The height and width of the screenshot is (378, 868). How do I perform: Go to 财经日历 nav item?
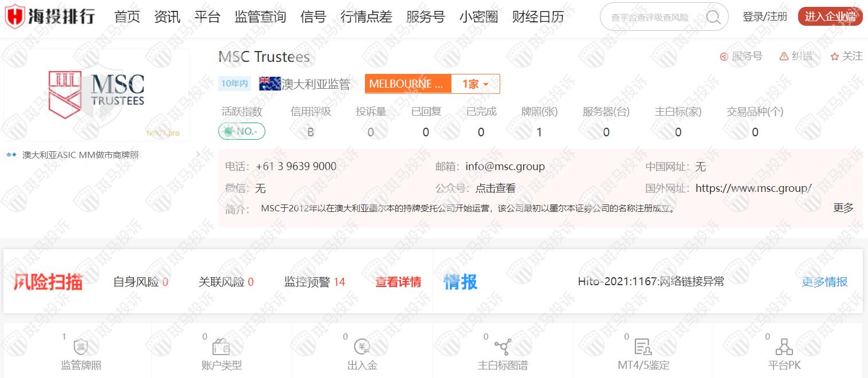[x=537, y=17]
